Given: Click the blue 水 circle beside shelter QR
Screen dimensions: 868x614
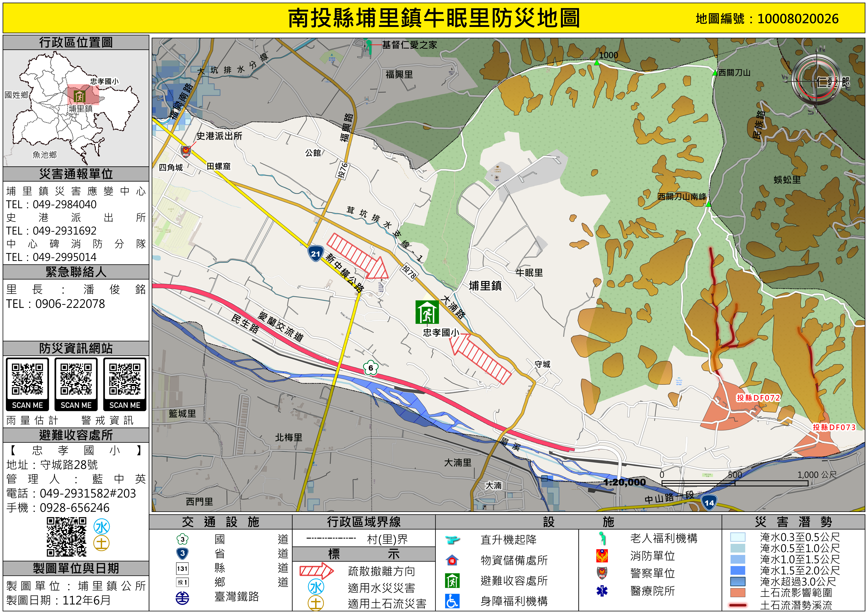Looking at the screenshot, I should (102, 527).
